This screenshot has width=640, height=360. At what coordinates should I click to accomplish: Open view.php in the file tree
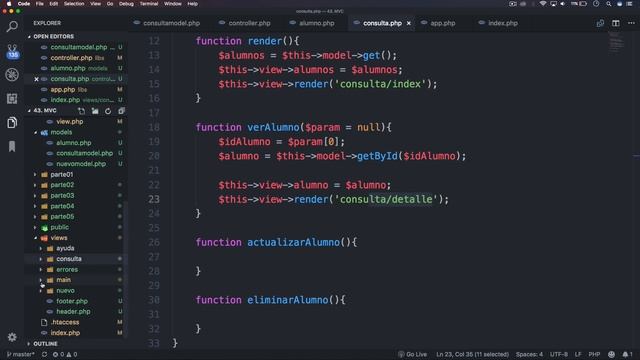pyautogui.click(x=69, y=122)
